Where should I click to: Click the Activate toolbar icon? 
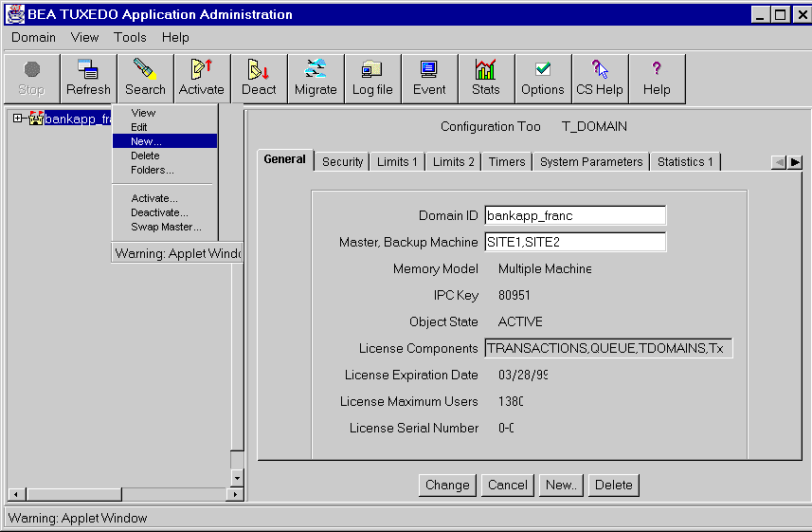pyautogui.click(x=202, y=79)
